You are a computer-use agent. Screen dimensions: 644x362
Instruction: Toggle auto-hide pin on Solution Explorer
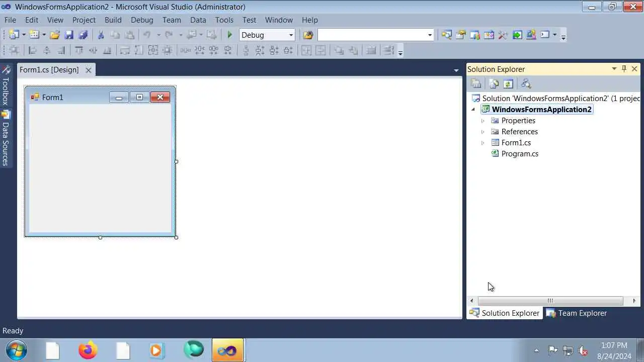pyautogui.click(x=624, y=69)
